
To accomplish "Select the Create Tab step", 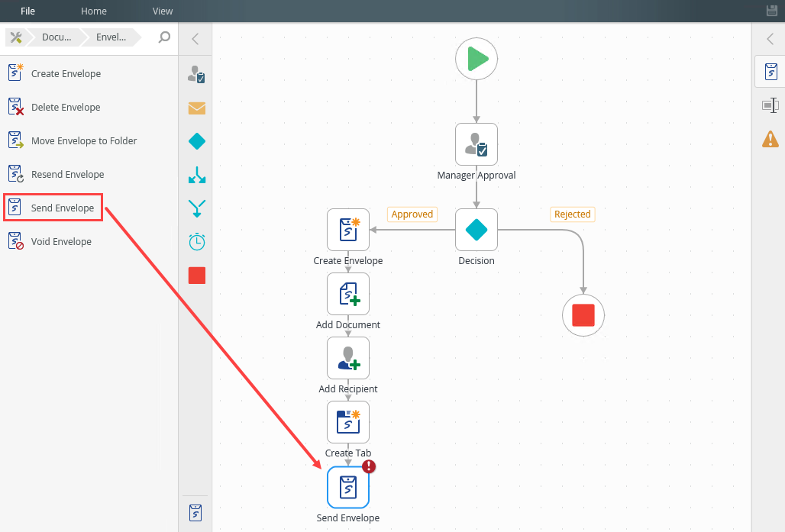I will tap(348, 422).
